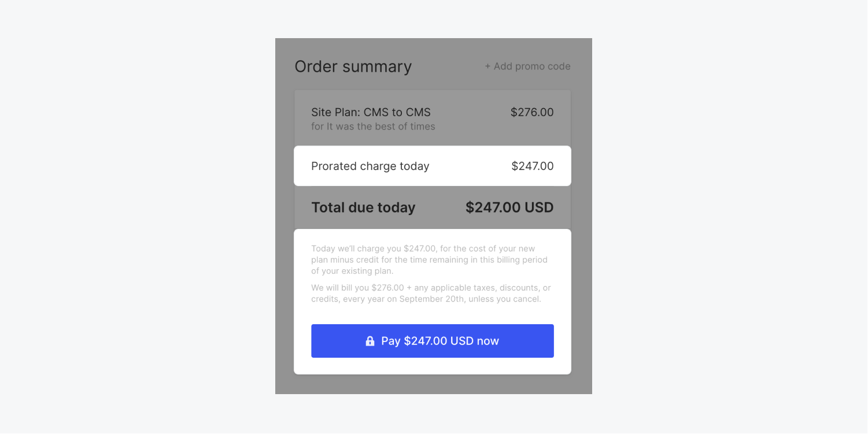Click the 'We will bill you $276.00' paragraph
Screen dimensions: 868x434
coord(431,294)
